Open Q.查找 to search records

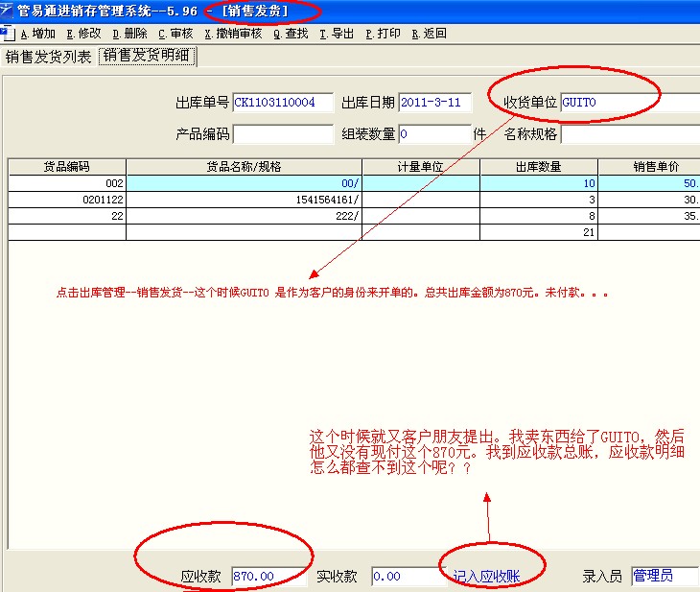tap(292, 34)
